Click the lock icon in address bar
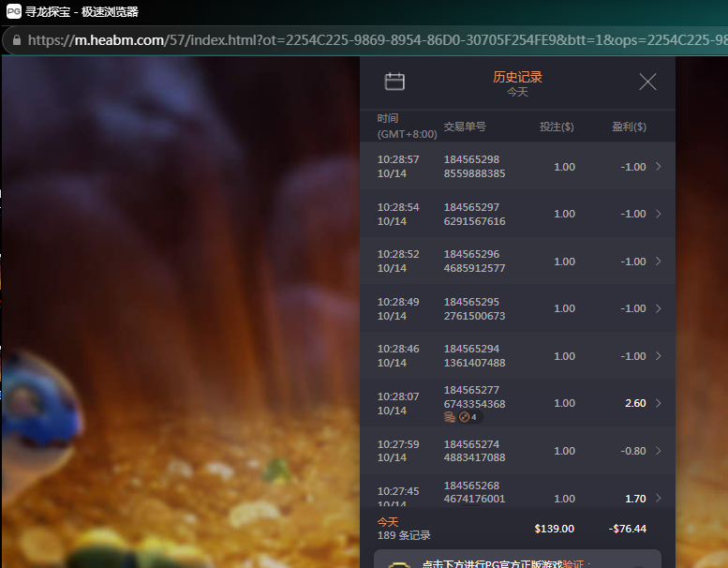Screen dimensions: 728x568 point(16,40)
